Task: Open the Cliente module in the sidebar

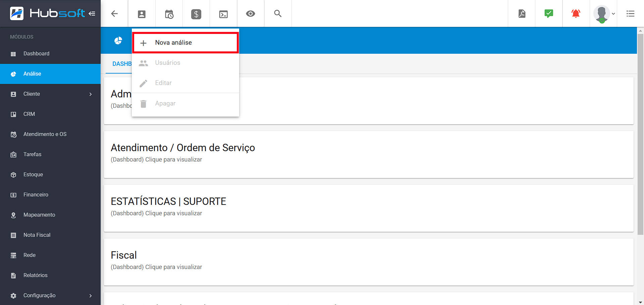Action: pos(50,94)
